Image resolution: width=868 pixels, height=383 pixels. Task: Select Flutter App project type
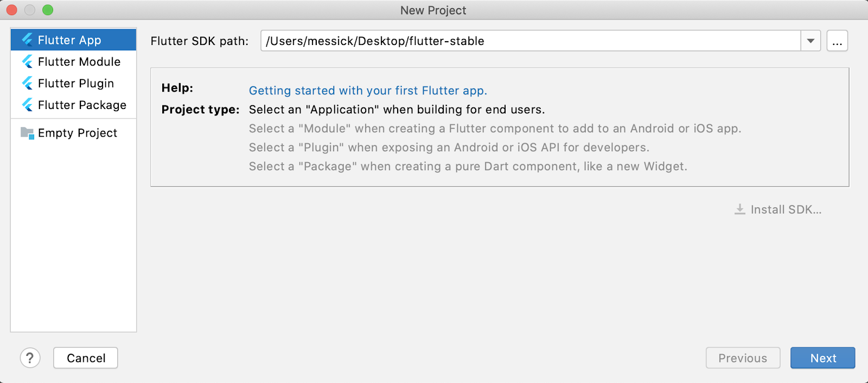pyautogui.click(x=69, y=40)
